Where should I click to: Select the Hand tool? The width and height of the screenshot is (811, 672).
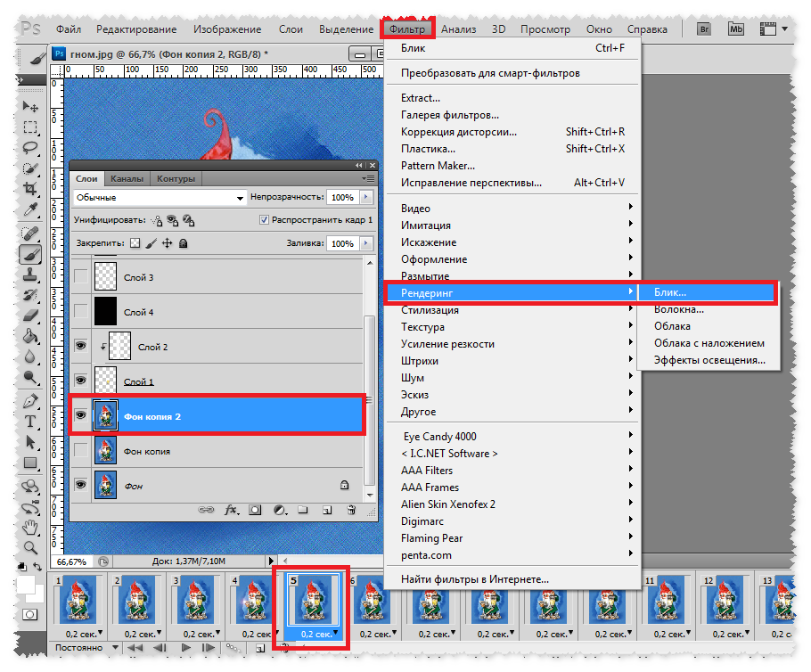pyautogui.click(x=30, y=527)
